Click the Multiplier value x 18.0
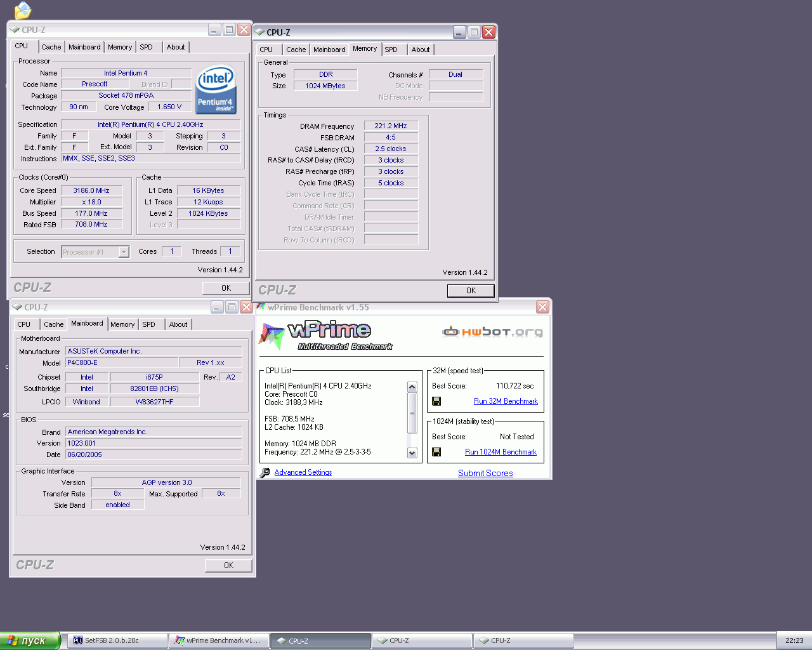 pos(91,202)
